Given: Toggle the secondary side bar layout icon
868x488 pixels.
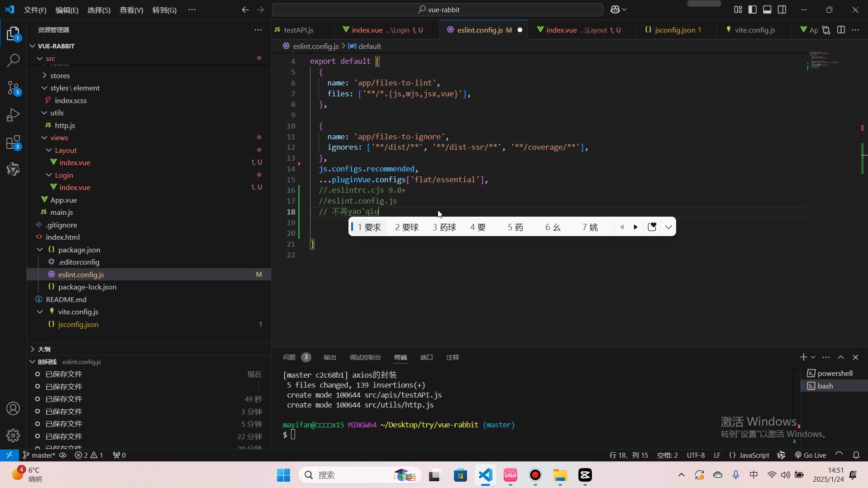Looking at the screenshot, I should pyautogui.click(x=782, y=9).
